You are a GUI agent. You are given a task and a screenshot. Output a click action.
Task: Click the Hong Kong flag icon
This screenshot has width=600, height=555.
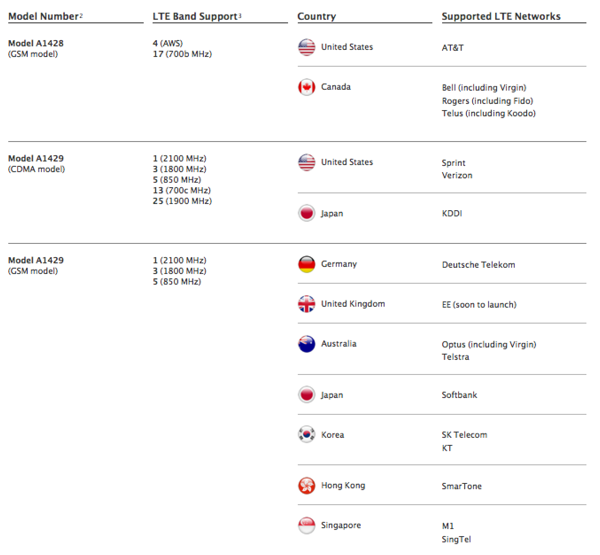pos(307,486)
